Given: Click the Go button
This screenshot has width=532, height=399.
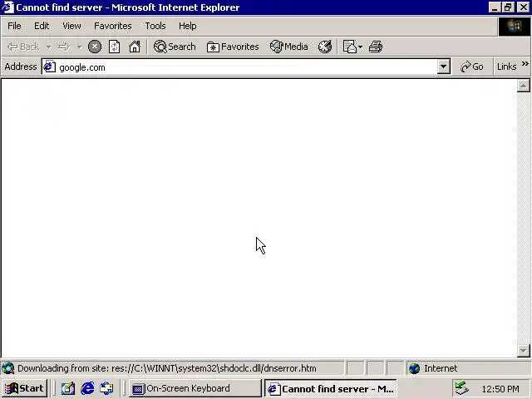Looking at the screenshot, I should (471, 66).
